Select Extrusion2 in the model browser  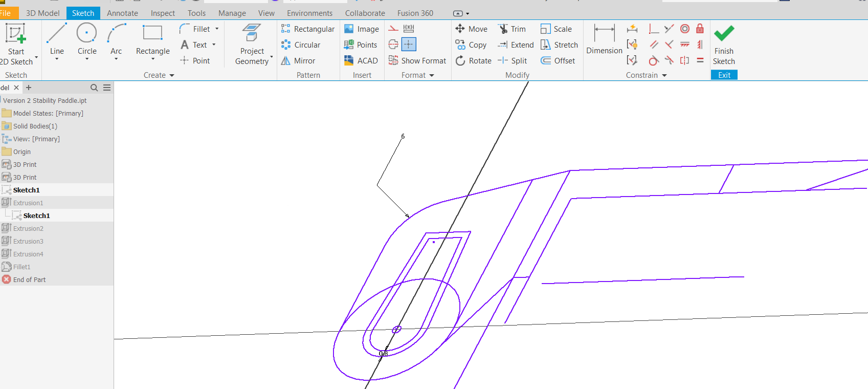click(x=28, y=229)
